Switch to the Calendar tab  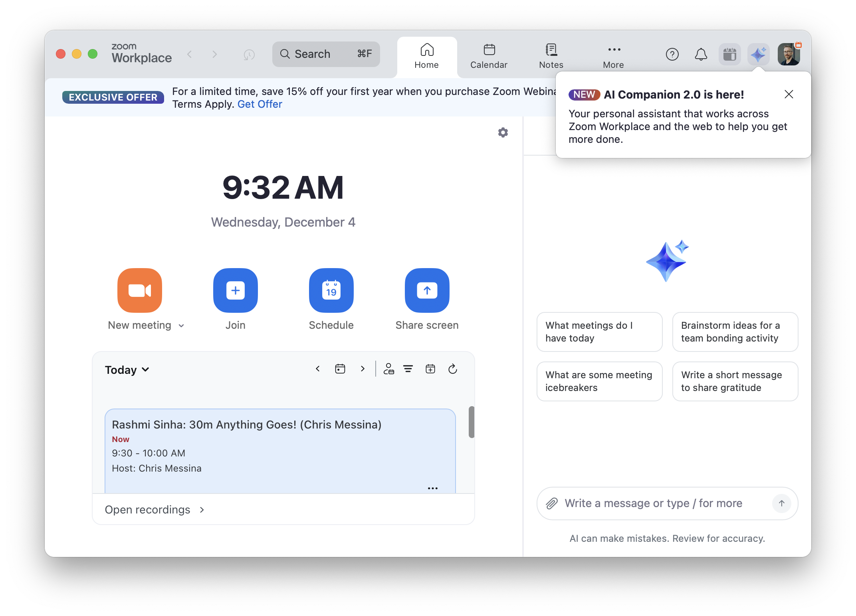(489, 57)
